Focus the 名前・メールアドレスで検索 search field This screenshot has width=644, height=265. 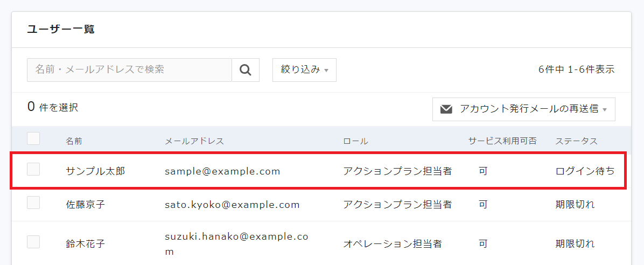(129, 70)
